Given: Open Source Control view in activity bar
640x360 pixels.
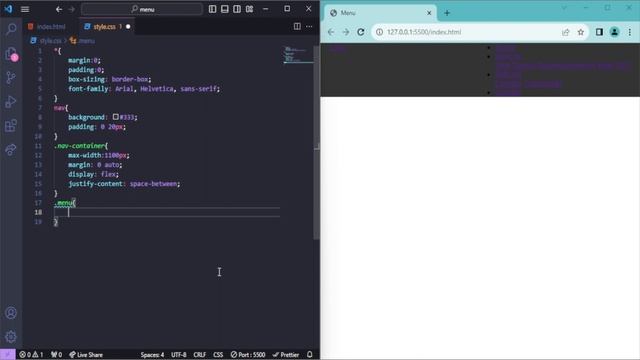Looking at the screenshot, I should point(11,78).
